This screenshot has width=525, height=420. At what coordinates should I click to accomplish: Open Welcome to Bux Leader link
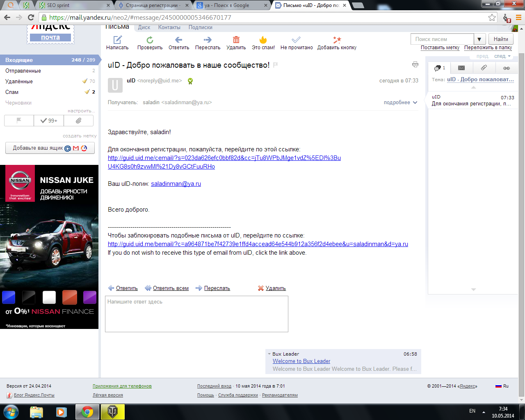[301, 361]
